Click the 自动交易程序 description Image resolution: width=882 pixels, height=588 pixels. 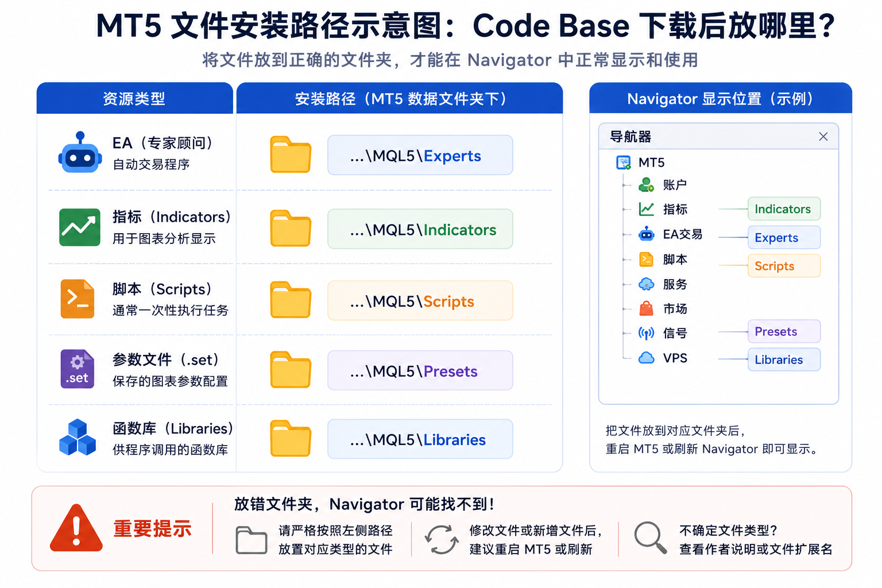(x=151, y=165)
